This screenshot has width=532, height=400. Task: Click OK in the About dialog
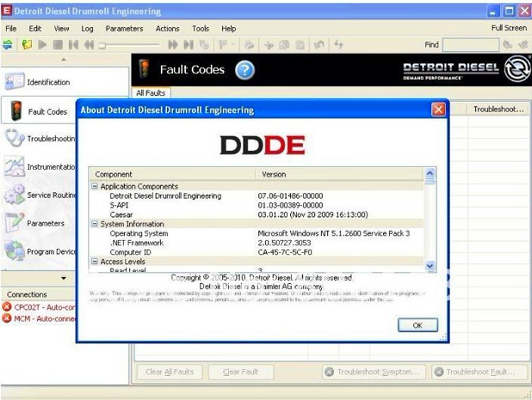[418, 326]
